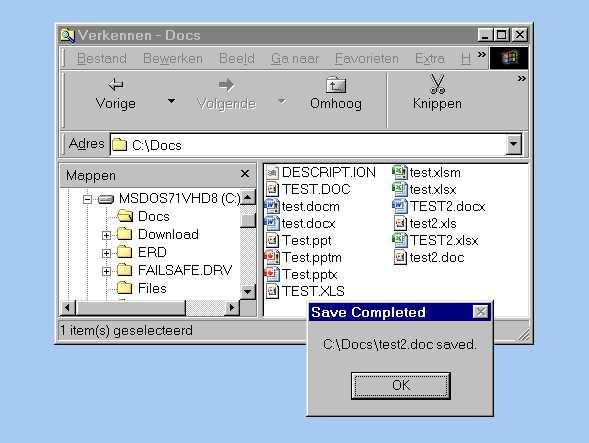Click OK in Save Completed dialog

point(401,386)
